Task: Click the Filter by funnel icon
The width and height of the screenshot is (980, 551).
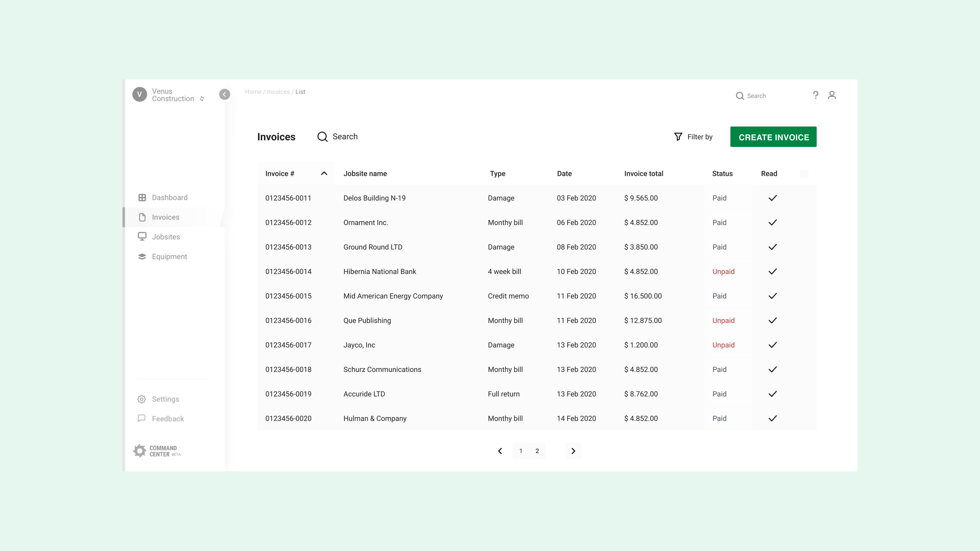Action: click(x=678, y=136)
